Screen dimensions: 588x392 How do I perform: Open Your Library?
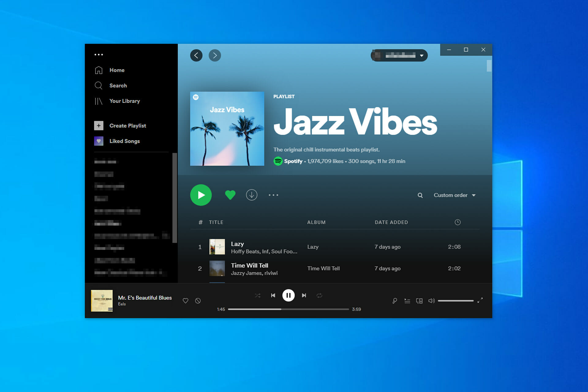coord(124,101)
